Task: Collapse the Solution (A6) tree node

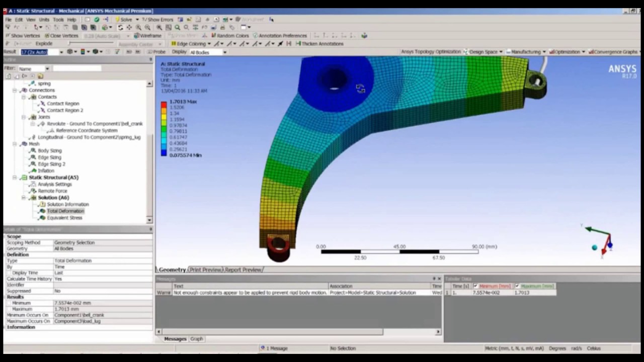Action: [24, 198]
